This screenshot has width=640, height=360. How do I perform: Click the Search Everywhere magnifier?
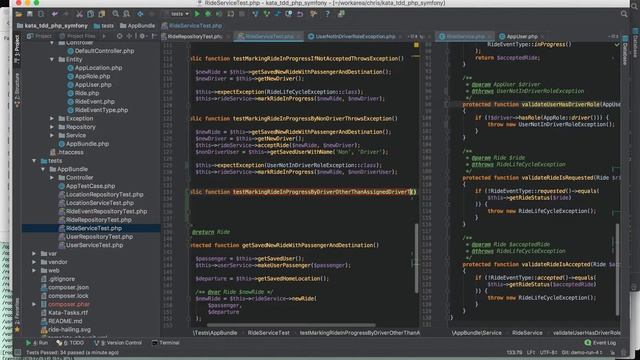624,14
